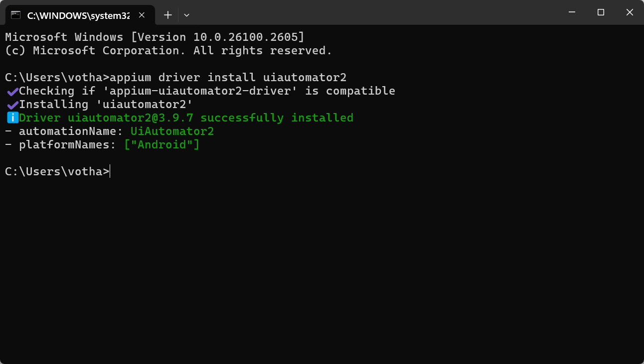Click the checkmark beside Installing 'uiautomator2'

(x=12, y=105)
